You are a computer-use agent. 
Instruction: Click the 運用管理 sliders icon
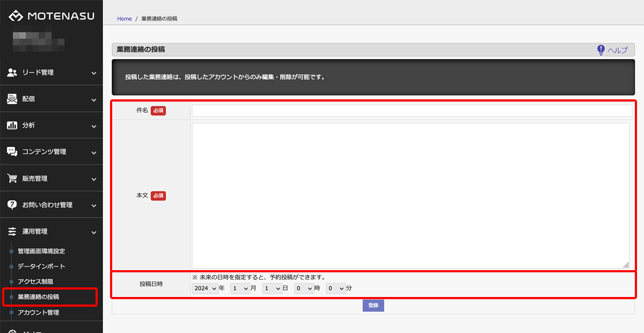(12, 231)
